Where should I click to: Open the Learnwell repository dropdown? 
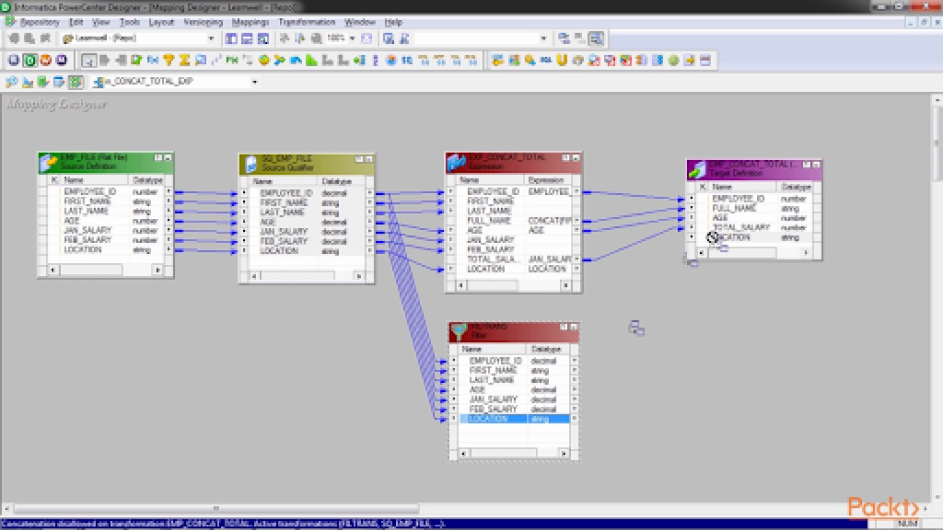(x=210, y=39)
